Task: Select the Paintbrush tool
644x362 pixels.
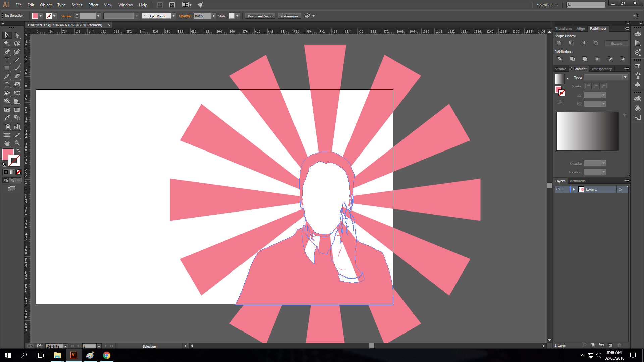Action: 17,68
